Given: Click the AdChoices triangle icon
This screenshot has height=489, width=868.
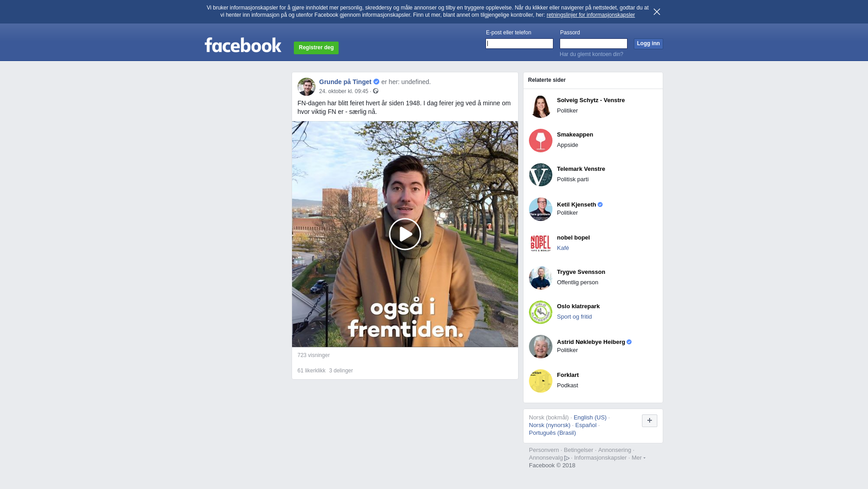Looking at the screenshot, I should coord(567,458).
